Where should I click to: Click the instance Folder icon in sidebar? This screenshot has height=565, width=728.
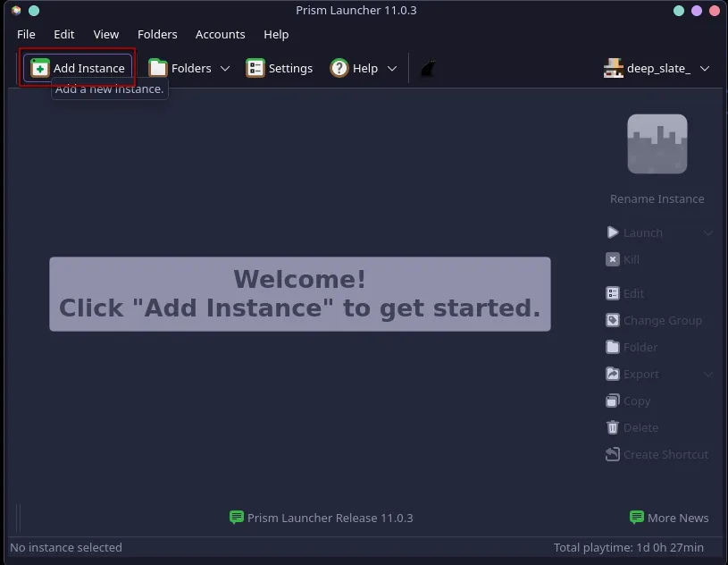[x=613, y=347]
